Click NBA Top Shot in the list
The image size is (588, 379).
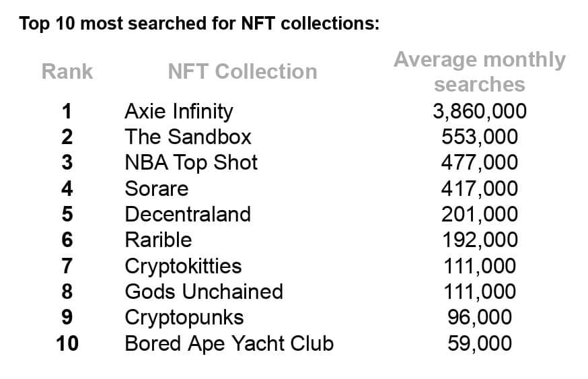tap(191, 163)
